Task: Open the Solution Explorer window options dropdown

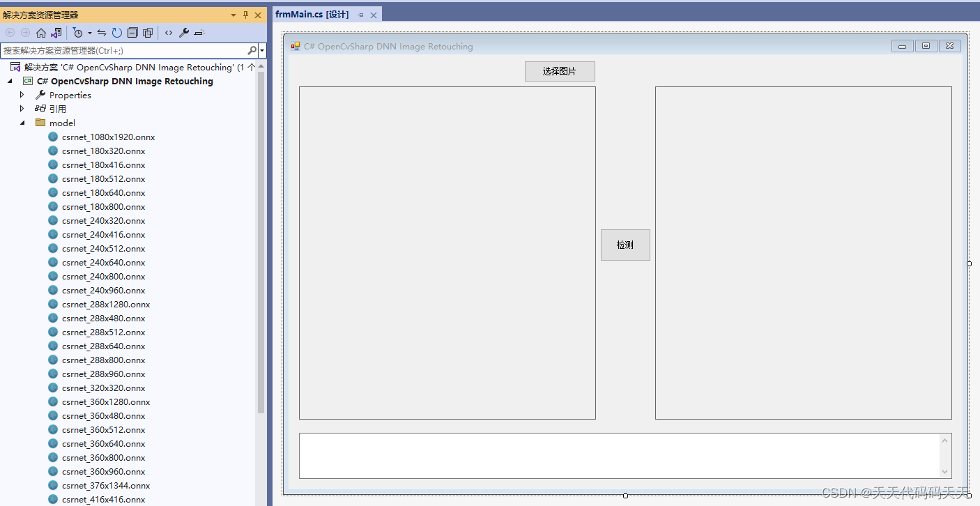Action: 233,15
